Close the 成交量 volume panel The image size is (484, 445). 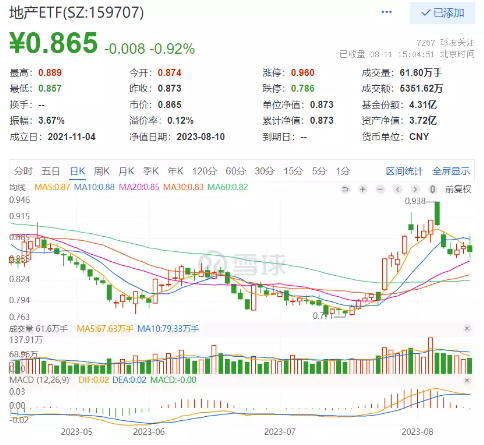467,329
